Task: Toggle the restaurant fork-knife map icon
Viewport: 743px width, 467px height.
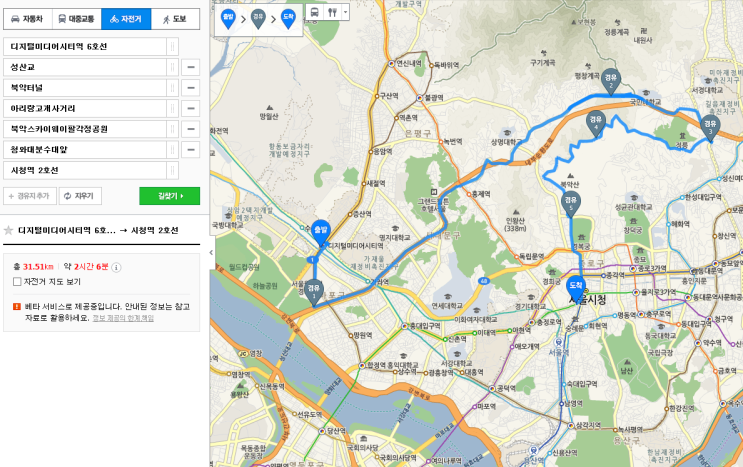Action: [x=332, y=12]
